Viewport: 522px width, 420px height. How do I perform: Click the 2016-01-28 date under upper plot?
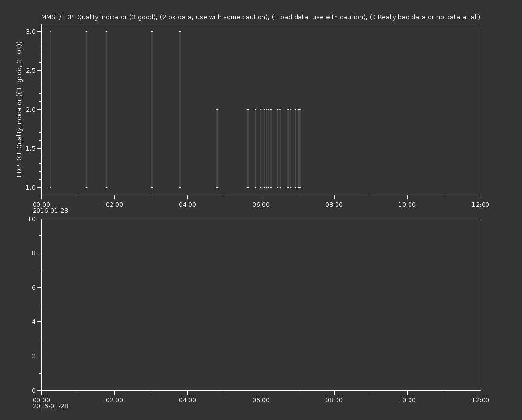[x=50, y=211]
